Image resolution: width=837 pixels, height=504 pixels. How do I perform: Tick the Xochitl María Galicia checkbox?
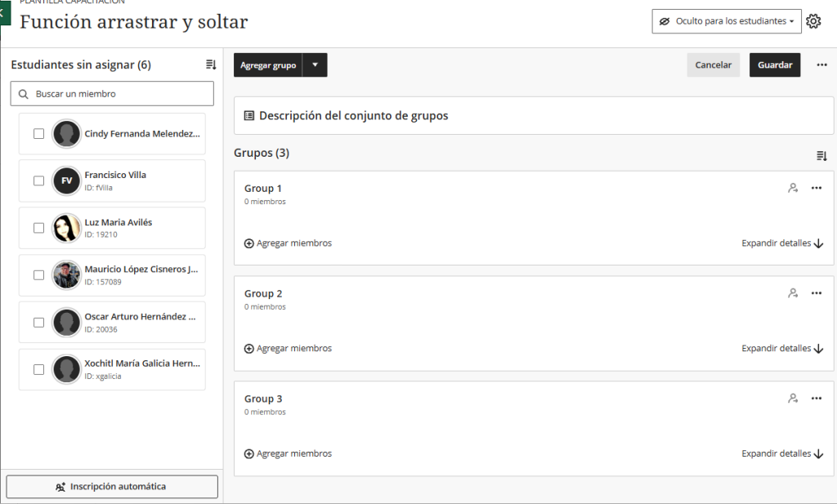tap(38, 369)
